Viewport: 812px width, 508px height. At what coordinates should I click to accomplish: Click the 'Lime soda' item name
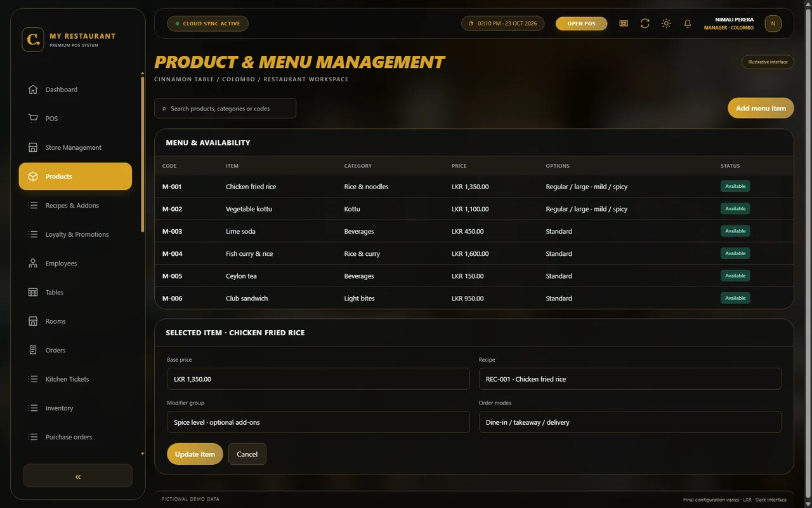(x=240, y=231)
